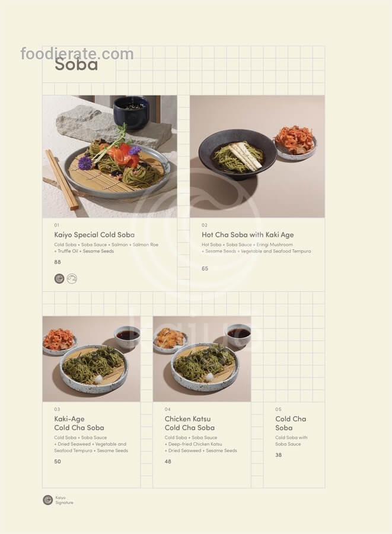Click the Kaiyo Signature badge under Special Cold Soba
Image resolution: width=392 pixels, height=534 pixels.
(59, 279)
